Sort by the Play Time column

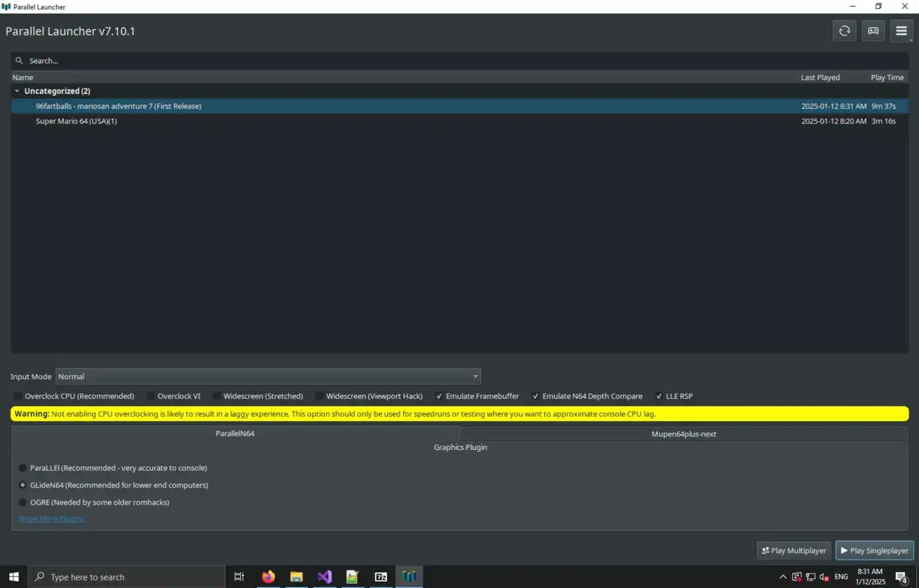tap(887, 78)
